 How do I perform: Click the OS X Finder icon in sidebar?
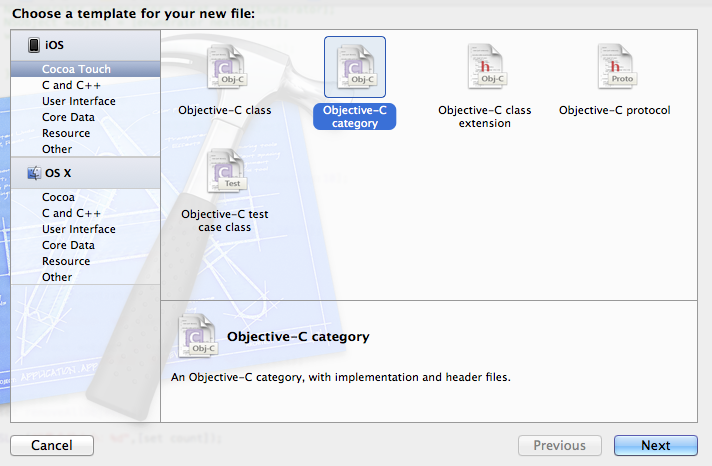point(34,173)
